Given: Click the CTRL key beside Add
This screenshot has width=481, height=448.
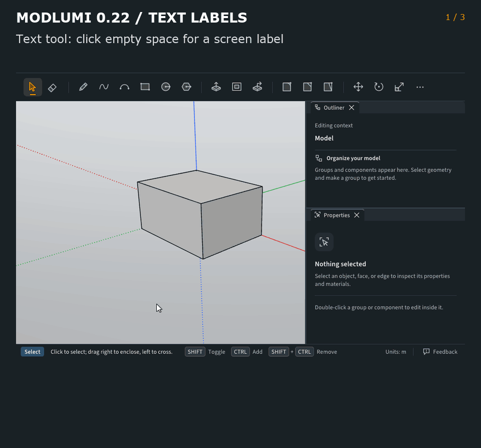Looking at the screenshot, I should point(240,352).
